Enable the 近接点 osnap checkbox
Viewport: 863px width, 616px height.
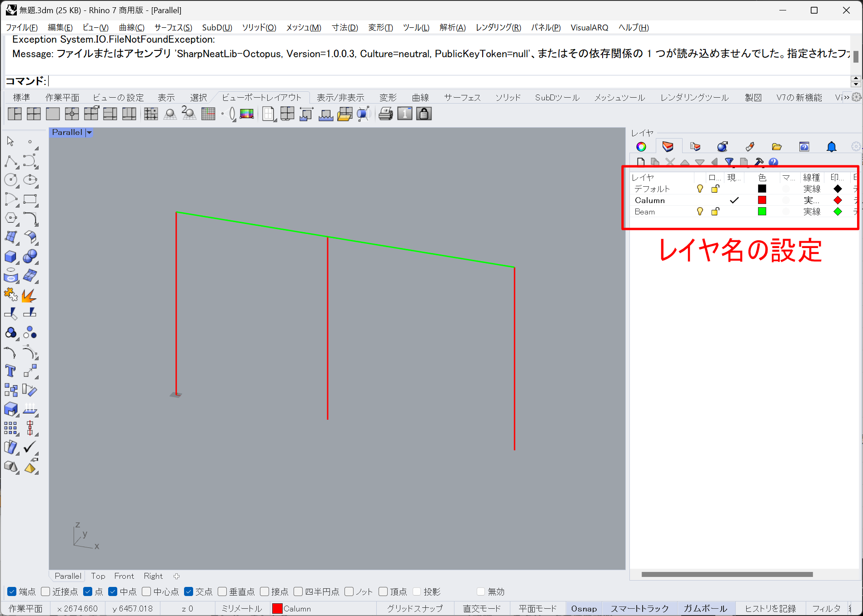point(46,591)
